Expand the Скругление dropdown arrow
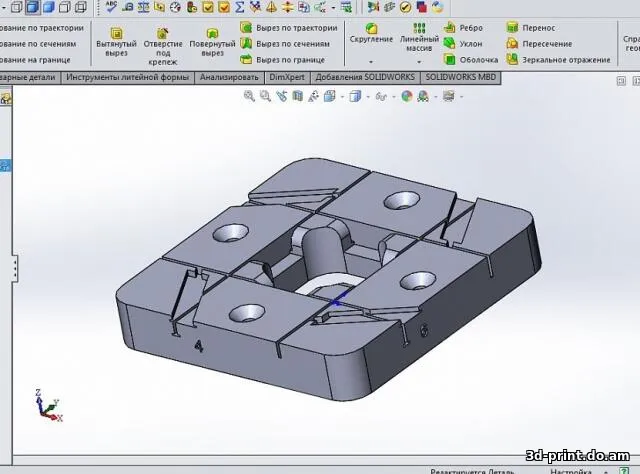Image resolution: width=640 pixels, height=474 pixels. click(371, 62)
